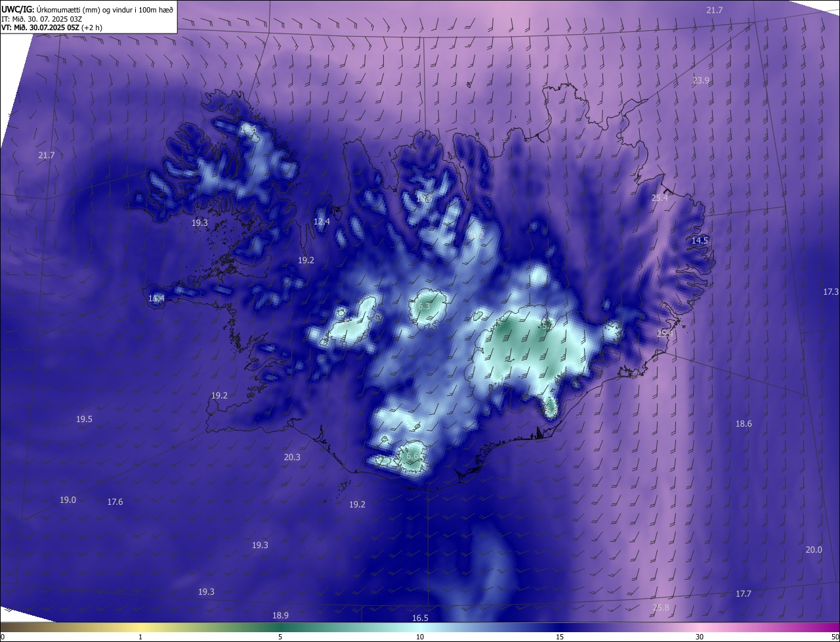Click the colorbar tick label 10
This screenshot has width=840, height=642.
(420, 637)
